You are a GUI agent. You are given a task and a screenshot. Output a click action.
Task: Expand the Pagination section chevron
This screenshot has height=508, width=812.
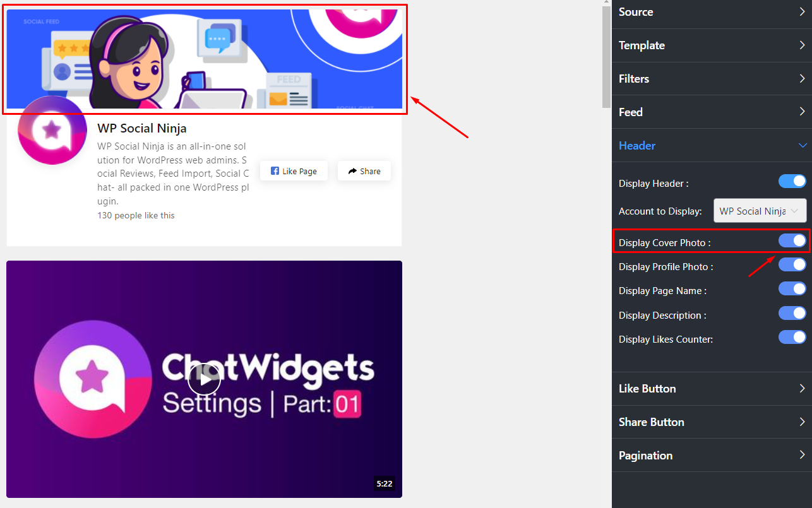pyautogui.click(x=803, y=454)
